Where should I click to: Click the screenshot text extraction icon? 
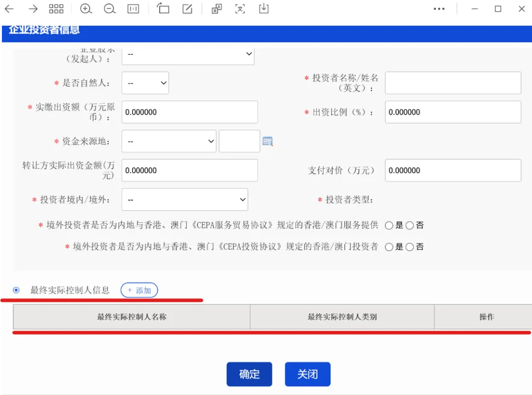tap(240, 8)
